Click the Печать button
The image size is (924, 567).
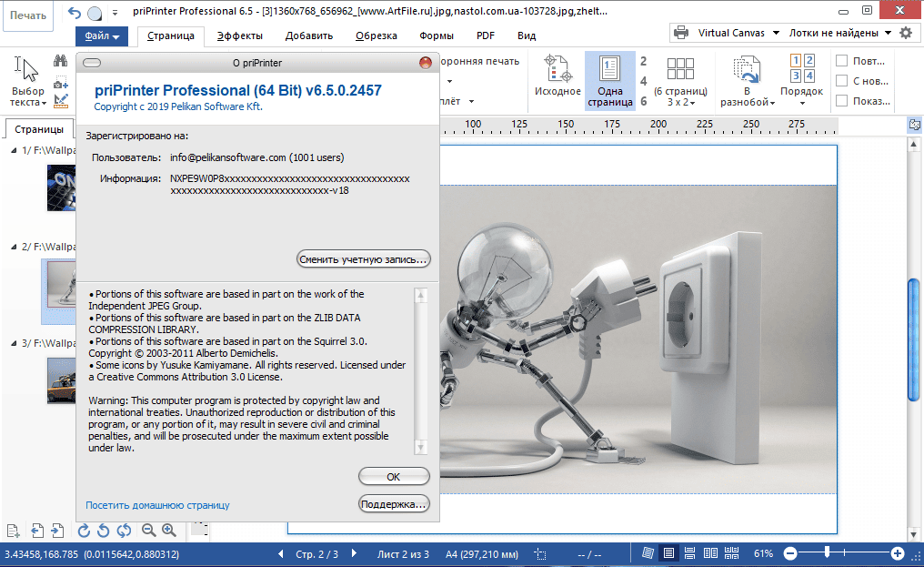coord(27,15)
